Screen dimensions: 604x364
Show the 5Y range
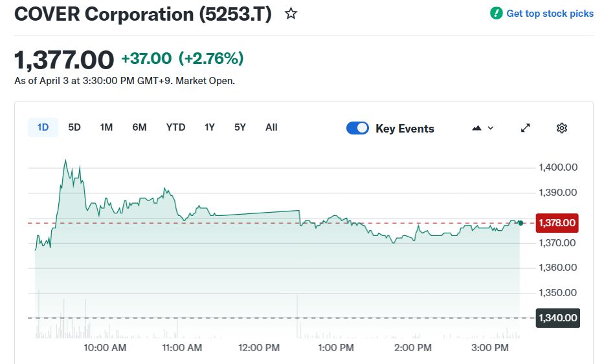coord(240,127)
